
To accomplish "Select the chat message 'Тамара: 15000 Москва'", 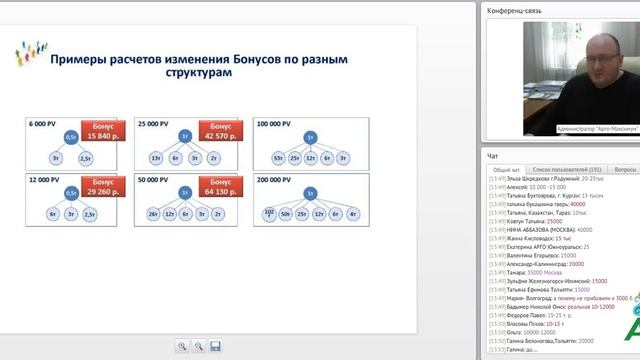I will 525,273.
